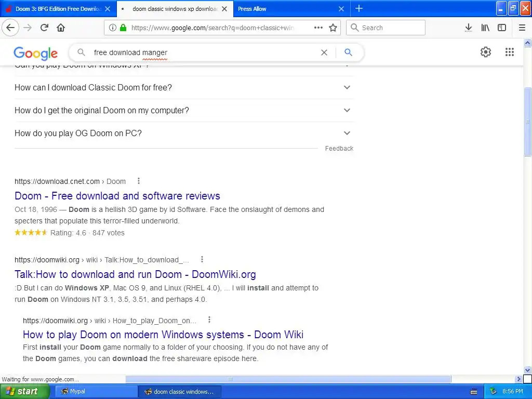
Task: Click the vertical scrollbar thumb
Action: click(x=528, y=122)
